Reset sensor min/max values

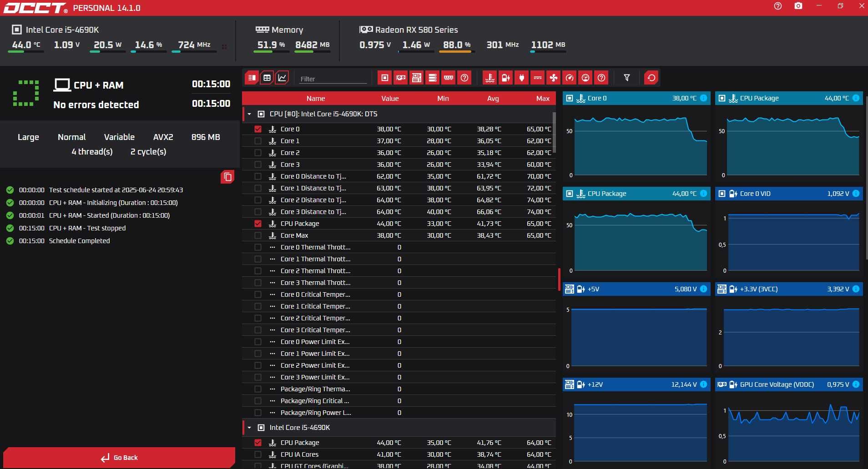coord(651,78)
